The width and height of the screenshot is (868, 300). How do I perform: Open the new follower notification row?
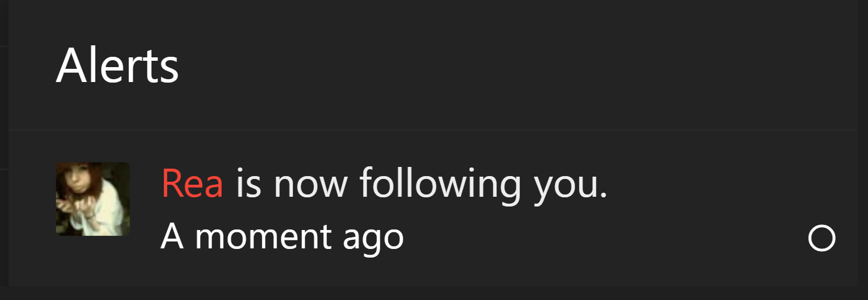pyautogui.click(x=433, y=208)
